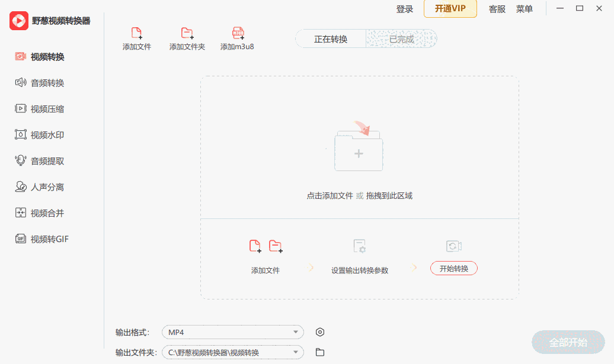Select Video Merge (视频合并) in sidebar
Image resolution: width=614 pixels, height=364 pixels.
coord(47,213)
